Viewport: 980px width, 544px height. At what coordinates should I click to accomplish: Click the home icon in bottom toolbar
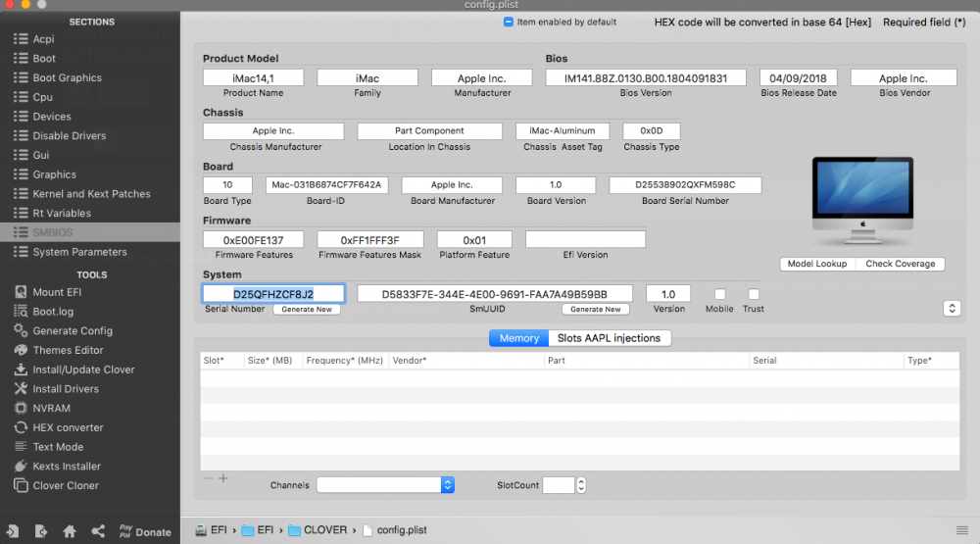click(x=70, y=531)
